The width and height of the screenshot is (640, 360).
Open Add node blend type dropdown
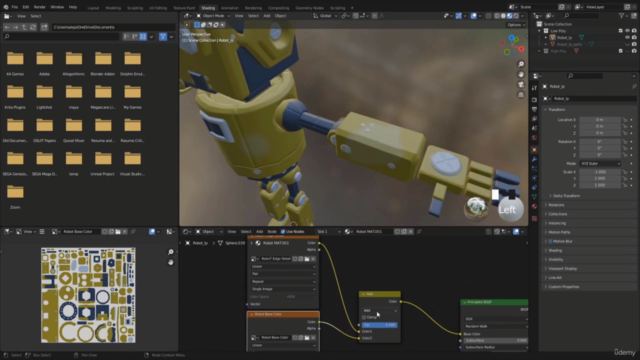coord(380,311)
